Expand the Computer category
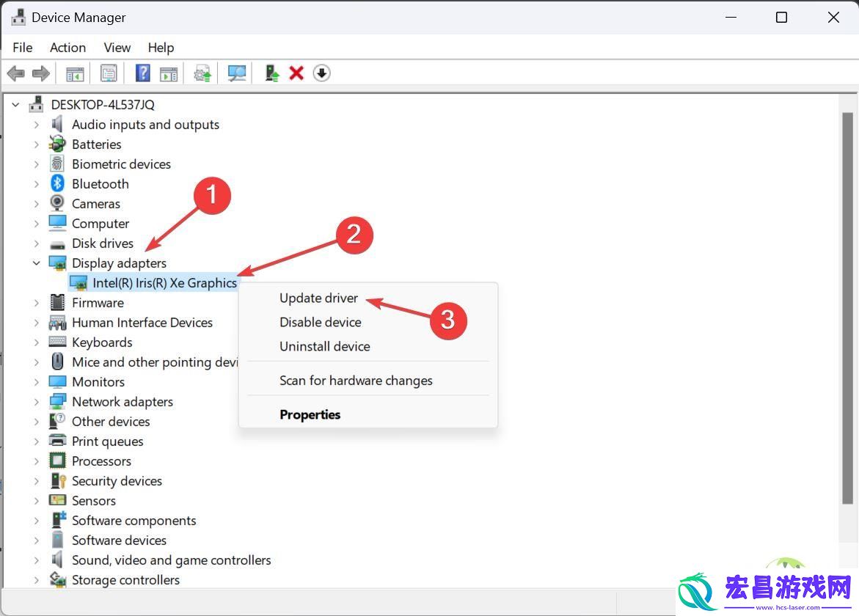Image resolution: width=859 pixels, height=616 pixels. [36, 224]
